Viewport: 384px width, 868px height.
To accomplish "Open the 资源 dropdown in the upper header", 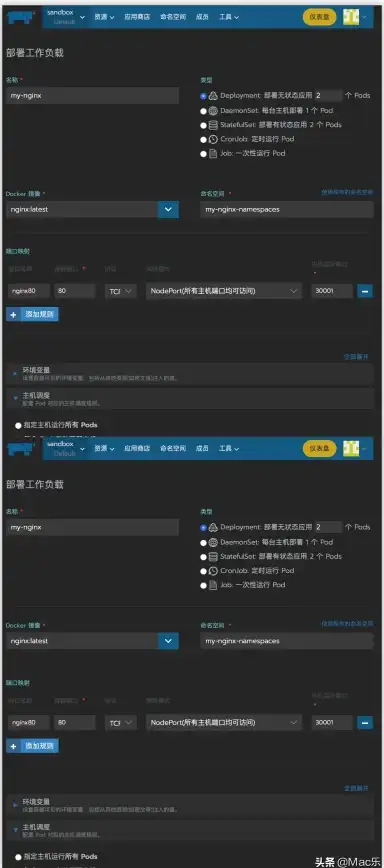I will (x=104, y=17).
